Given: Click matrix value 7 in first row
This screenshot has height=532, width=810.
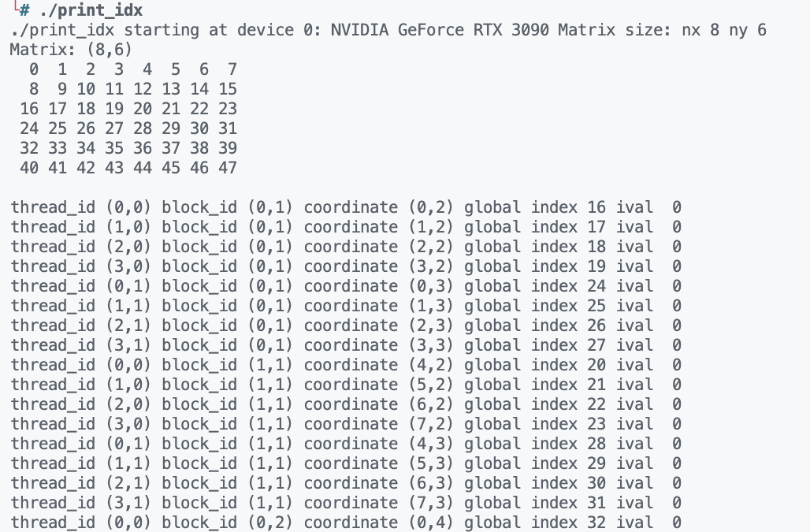Looking at the screenshot, I should [x=232, y=69].
